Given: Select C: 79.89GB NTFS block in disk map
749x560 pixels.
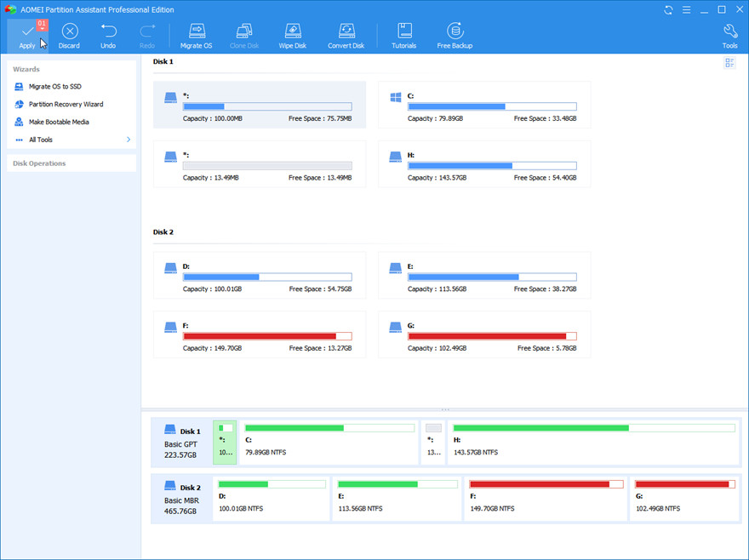Looking at the screenshot, I should [x=329, y=443].
